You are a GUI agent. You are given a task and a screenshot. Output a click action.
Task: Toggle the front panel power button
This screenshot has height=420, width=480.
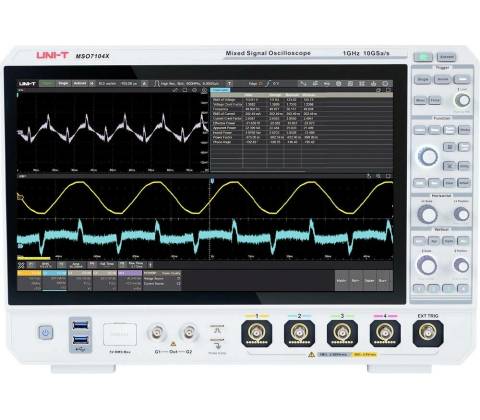tap(45, 333)
